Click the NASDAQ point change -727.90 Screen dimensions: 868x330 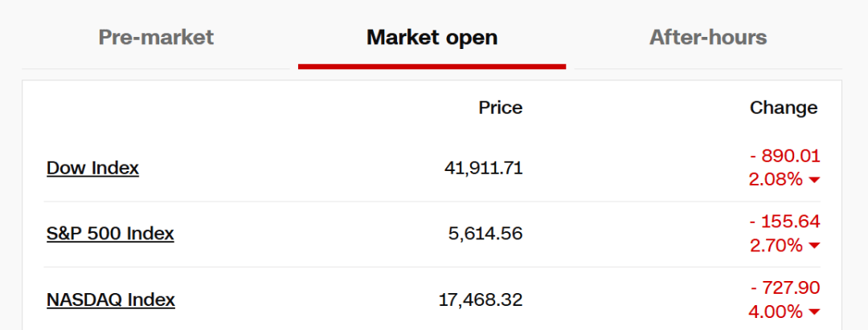pyautogui.click(x=784, y=287)
